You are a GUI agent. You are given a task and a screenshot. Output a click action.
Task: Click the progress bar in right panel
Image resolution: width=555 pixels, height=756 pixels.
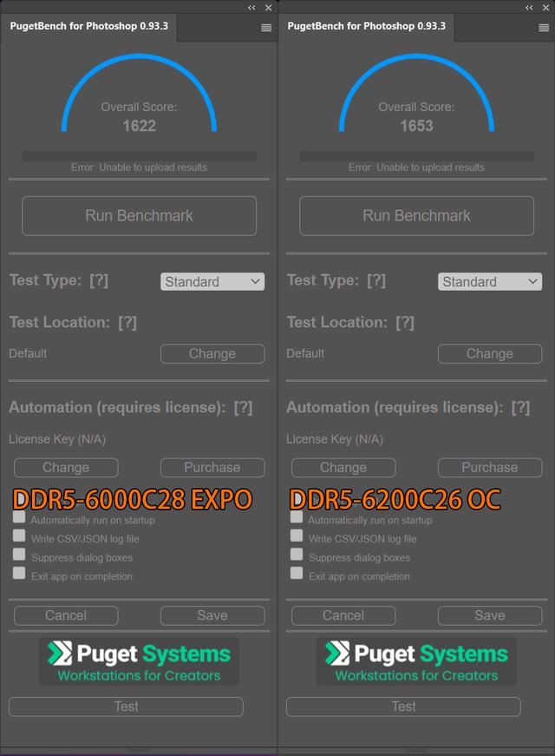pyautogui.click(x=417, y=156)
